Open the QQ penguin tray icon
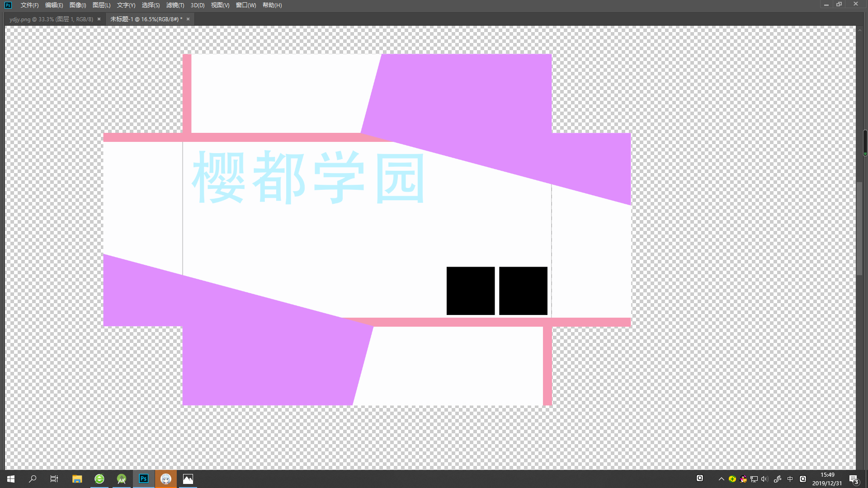The image size is (868, 488). coord(743,479)
